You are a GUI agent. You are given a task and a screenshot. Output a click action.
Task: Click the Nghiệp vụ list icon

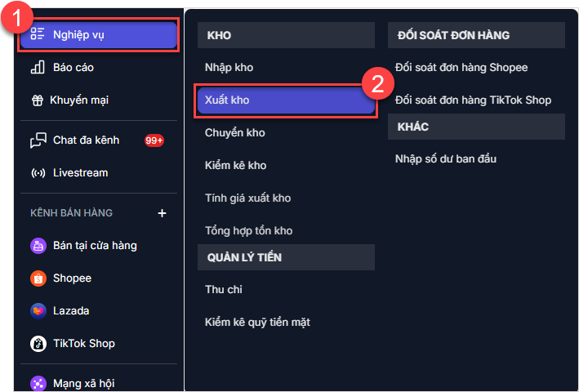37,34
